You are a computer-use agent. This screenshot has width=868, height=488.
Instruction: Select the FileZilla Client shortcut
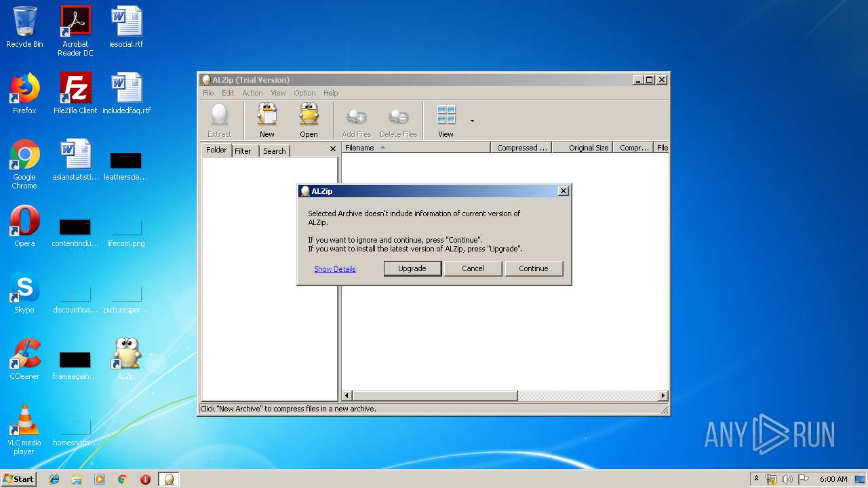click(75, 94)
